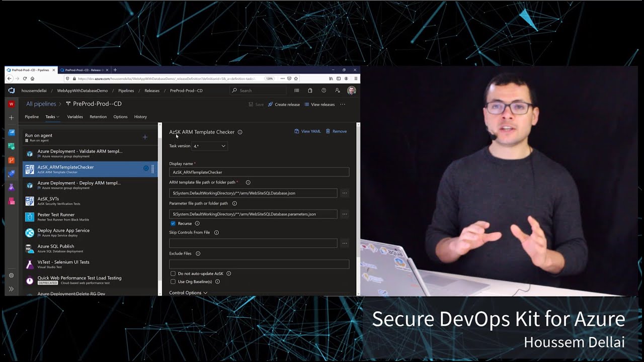
Task: Click the View YAML link
Action: [x=307, y=131]
